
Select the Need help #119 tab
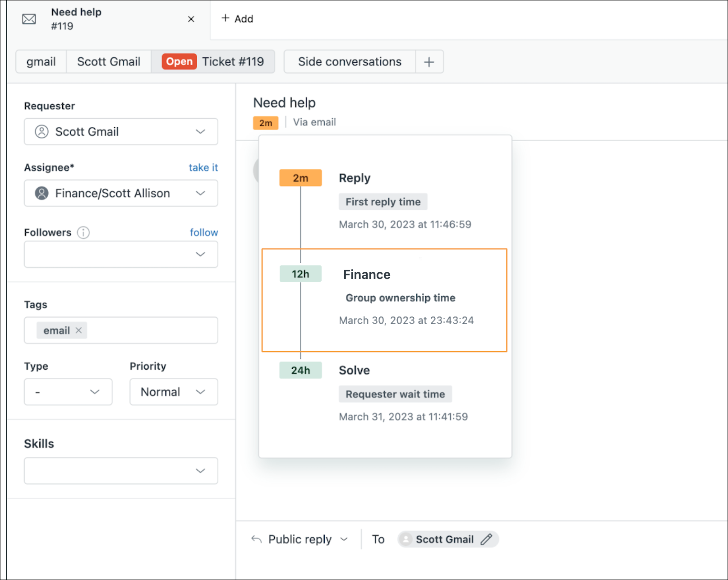click(x=76, y=19)
